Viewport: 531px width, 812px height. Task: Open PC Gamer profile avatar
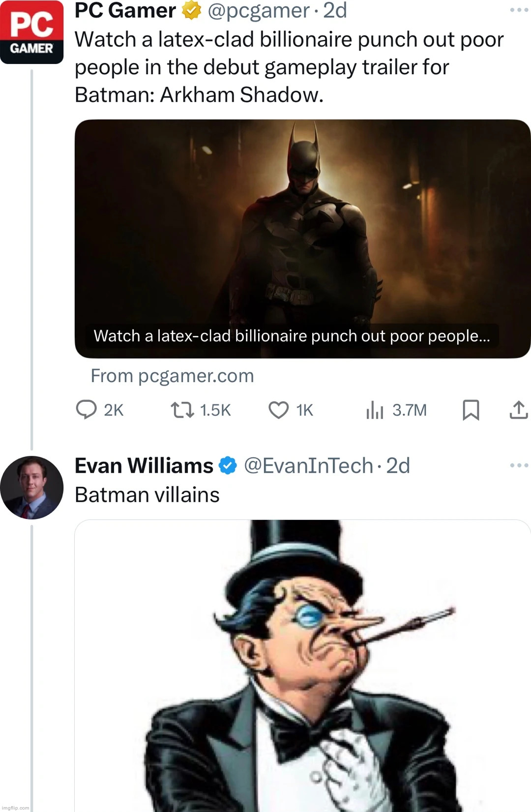click(32, 32)
